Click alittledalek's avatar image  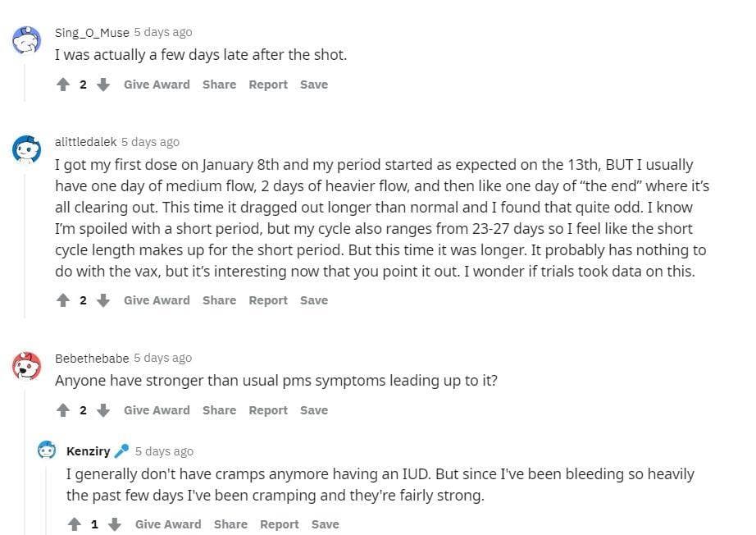pyautogui.click(x=25, y=149)
